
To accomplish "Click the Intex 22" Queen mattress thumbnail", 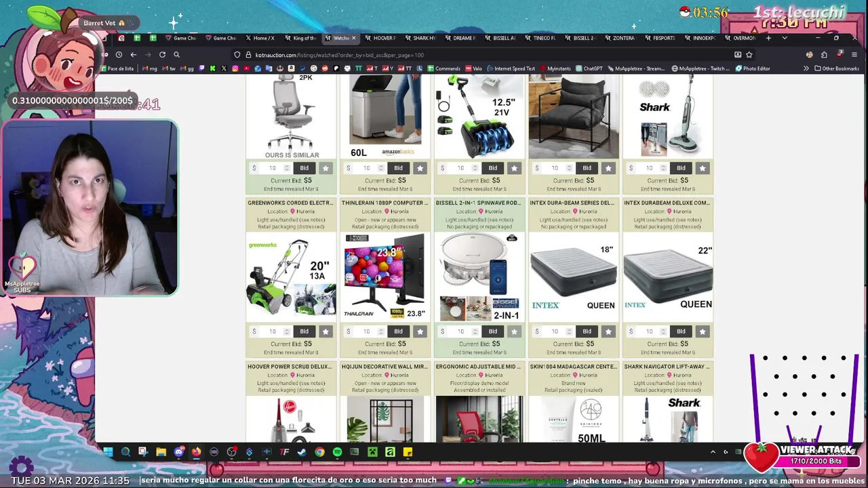I will 668,277.
